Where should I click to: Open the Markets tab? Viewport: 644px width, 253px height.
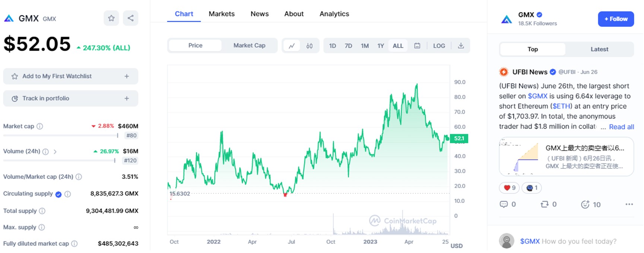tap(222, 14)
